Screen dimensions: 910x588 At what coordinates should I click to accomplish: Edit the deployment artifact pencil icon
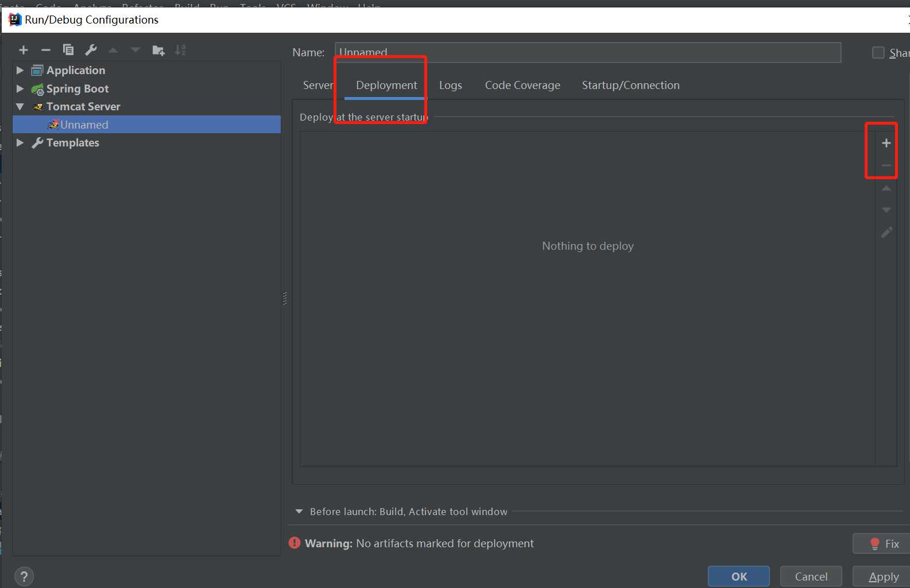(886, 233)
